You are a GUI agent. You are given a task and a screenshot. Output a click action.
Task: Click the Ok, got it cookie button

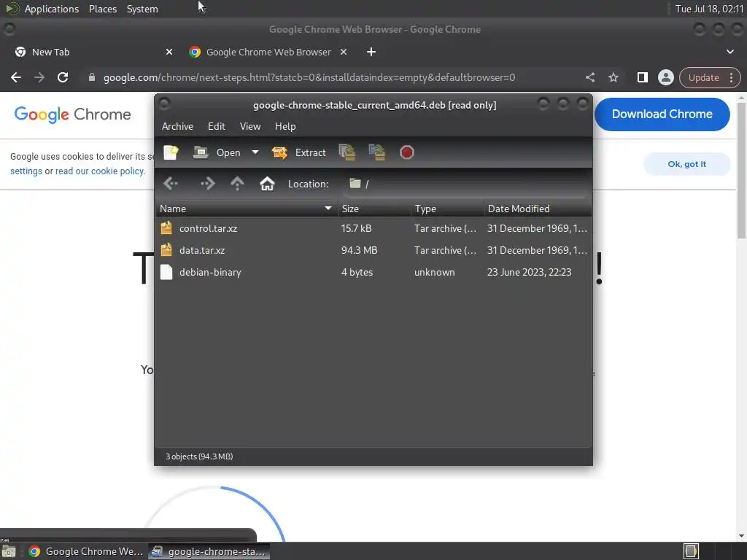[x=686, y=164]
